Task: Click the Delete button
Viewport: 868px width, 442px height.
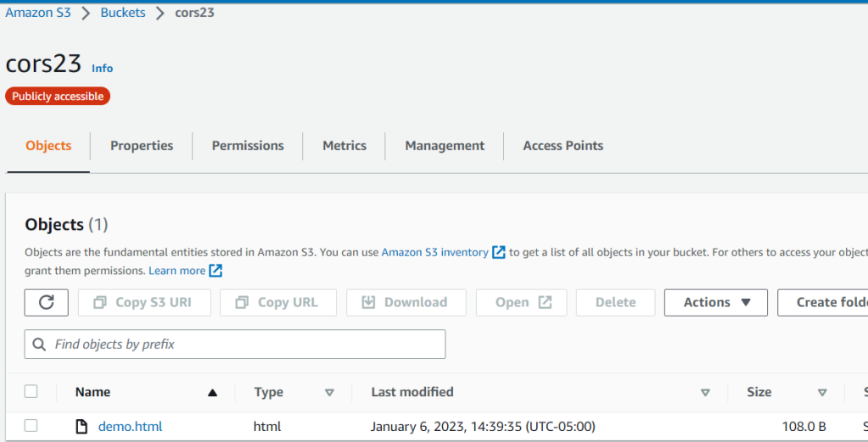Action: pyautogui.click(x=615, y=303)
